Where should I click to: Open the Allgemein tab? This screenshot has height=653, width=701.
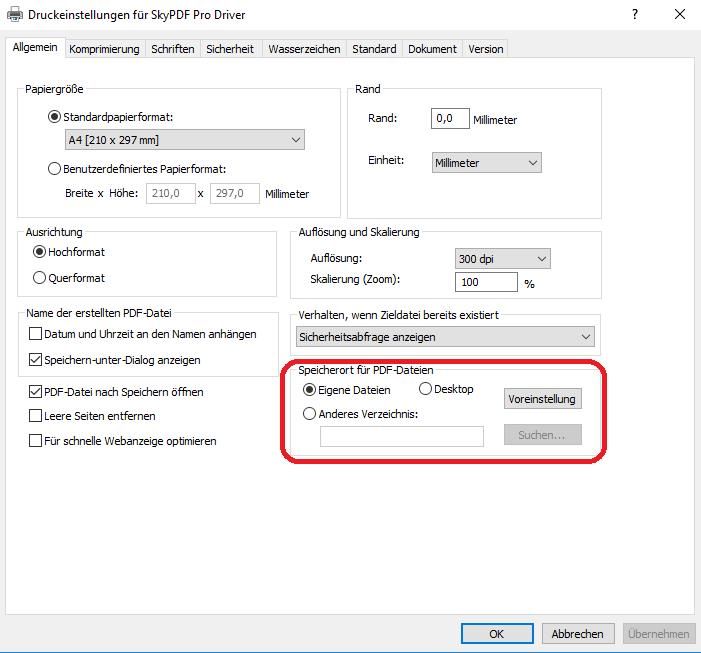point(35,47)
